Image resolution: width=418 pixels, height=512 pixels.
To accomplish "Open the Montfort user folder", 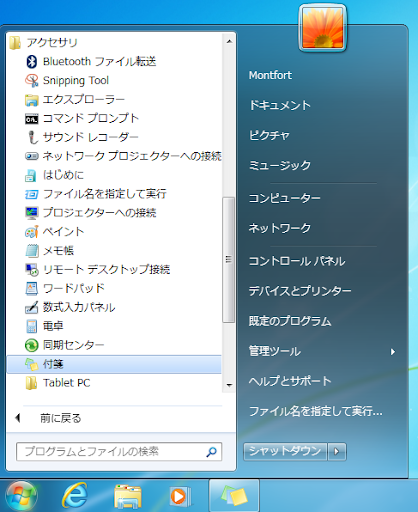I will coord(270,75).
